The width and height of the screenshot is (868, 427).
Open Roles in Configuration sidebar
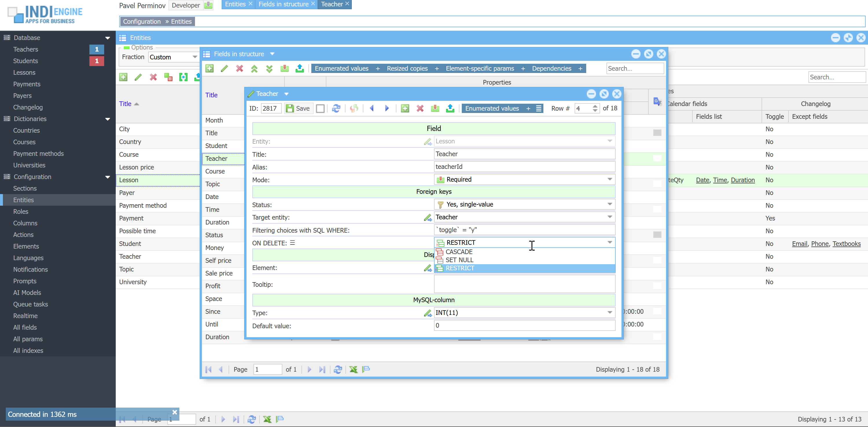click(x=21, y=211)
